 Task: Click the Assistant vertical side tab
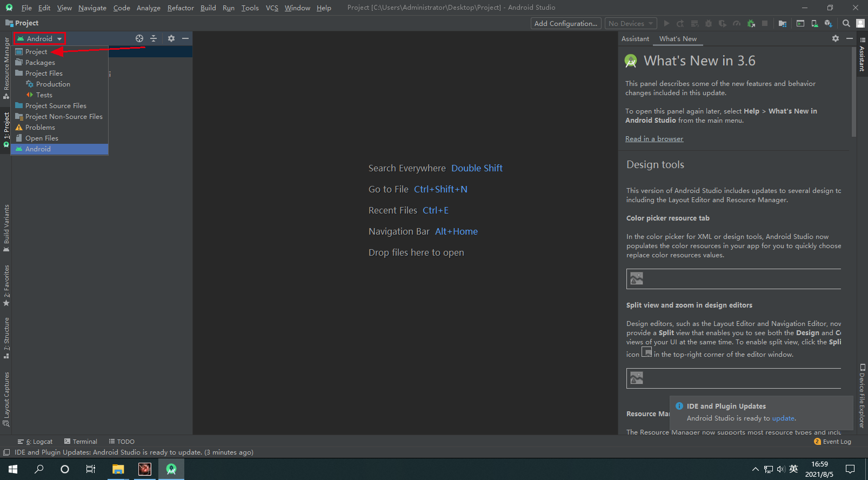[862, 55]
